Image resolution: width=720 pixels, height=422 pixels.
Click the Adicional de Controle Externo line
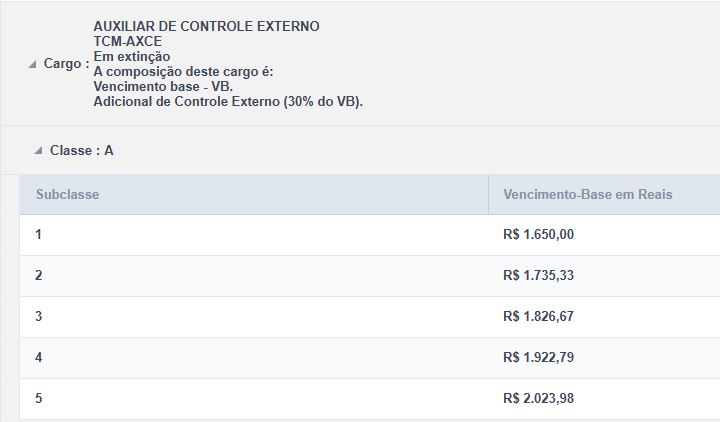tap(227, 102)
